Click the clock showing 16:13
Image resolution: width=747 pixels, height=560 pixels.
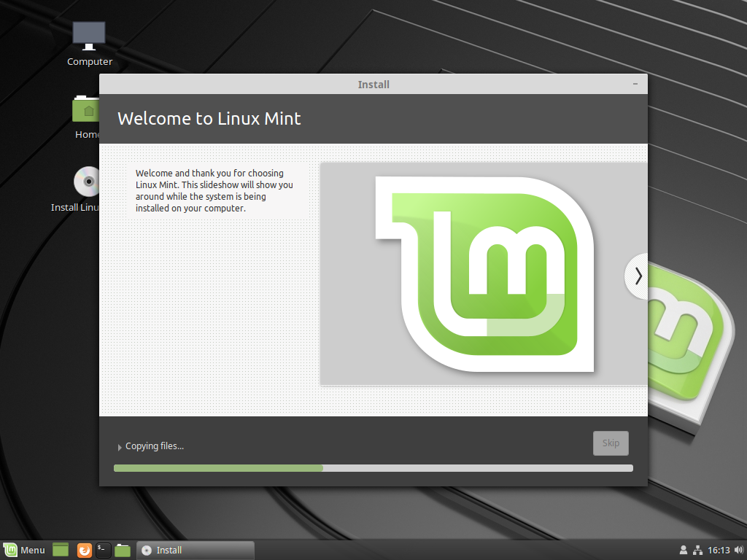(x=719, y=549)
